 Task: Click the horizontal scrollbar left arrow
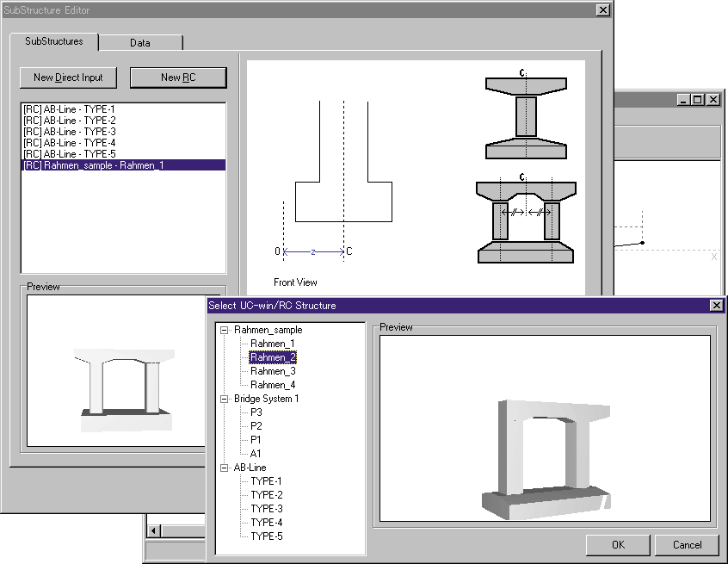(155, 530)
